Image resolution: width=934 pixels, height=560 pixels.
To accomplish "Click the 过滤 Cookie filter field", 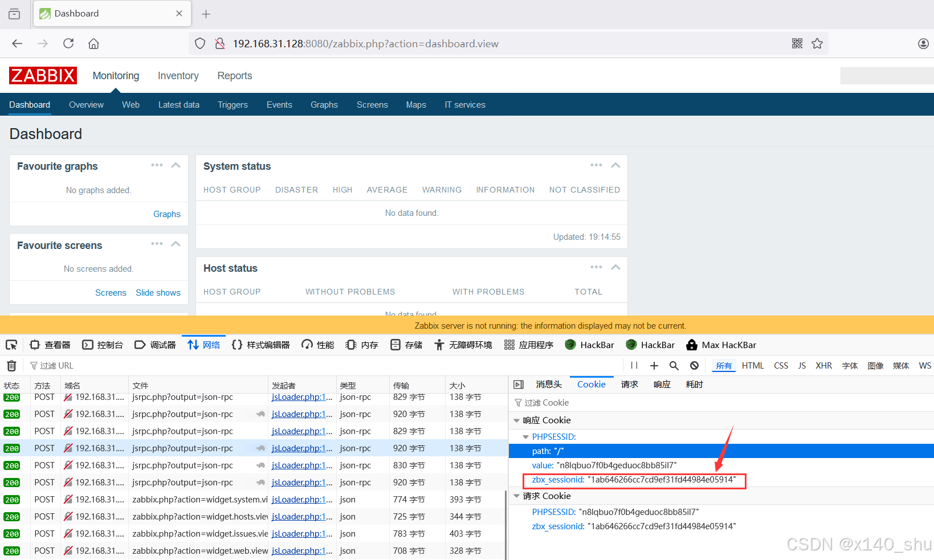I will tap(721, 403).
